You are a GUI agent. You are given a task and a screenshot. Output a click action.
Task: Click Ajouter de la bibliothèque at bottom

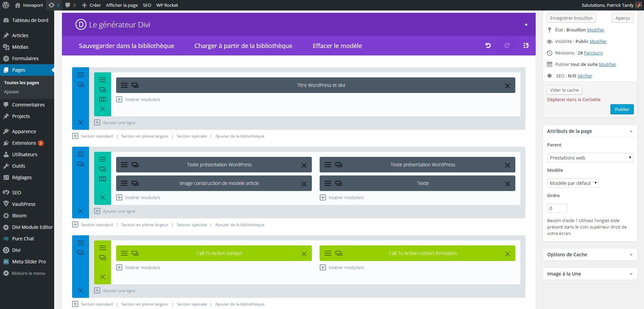point(240,304)
